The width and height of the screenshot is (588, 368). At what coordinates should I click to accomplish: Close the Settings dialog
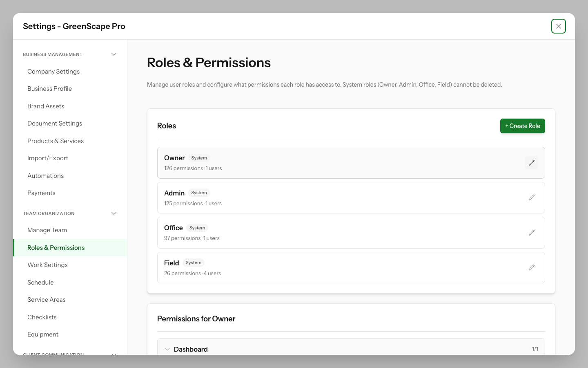tap(558, 26)
